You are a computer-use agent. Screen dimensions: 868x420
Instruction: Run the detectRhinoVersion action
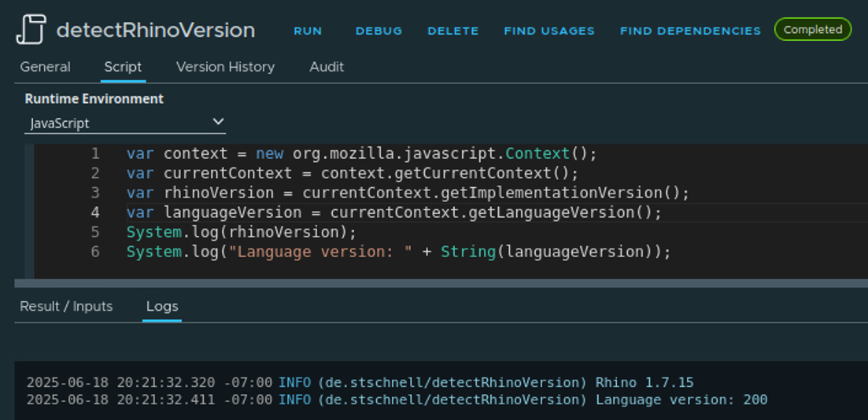[x=308, y=31]
